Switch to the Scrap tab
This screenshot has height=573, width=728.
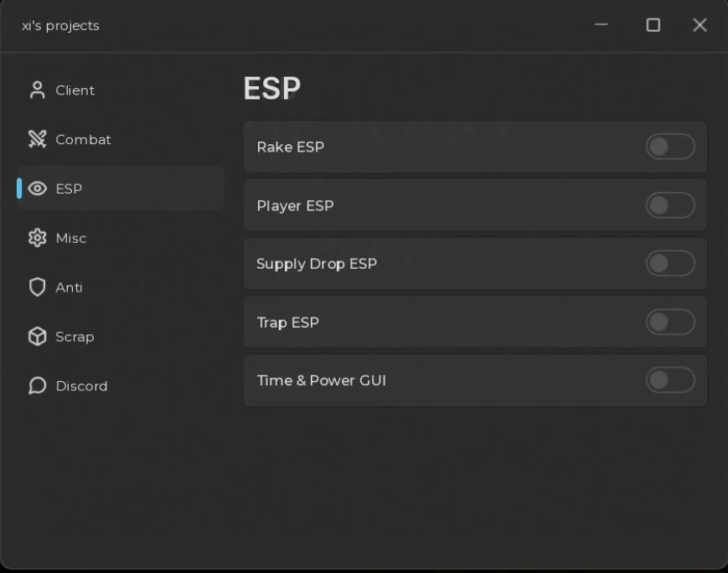click(x=75, y=337)
